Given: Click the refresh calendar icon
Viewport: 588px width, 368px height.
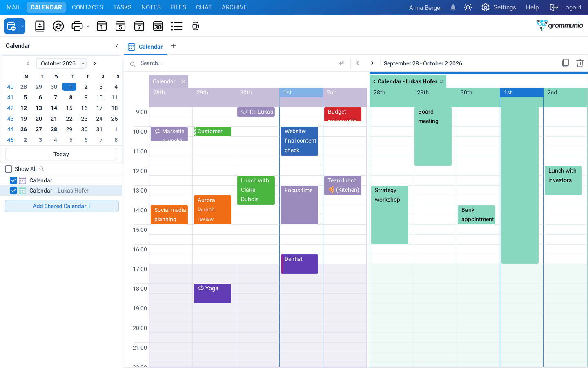Looking at the screenshot, I should [58, 27].
